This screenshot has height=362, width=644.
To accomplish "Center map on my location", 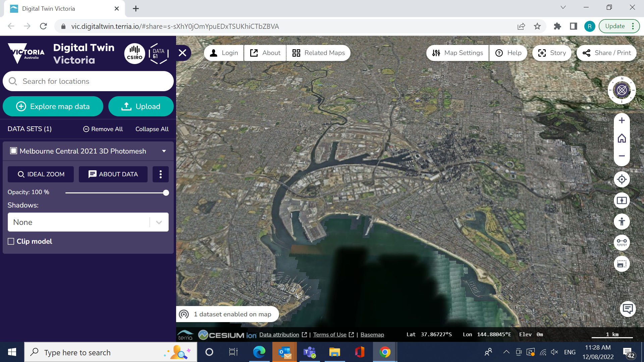I will click(622, 179).
